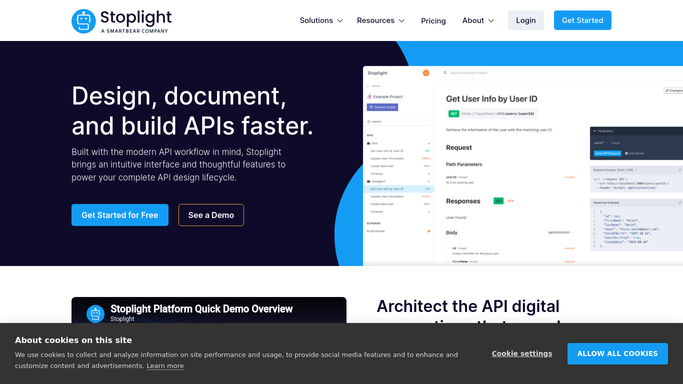The image size is (683, 384).
Task: Click the app screenshot preview image
Action: 523,165
